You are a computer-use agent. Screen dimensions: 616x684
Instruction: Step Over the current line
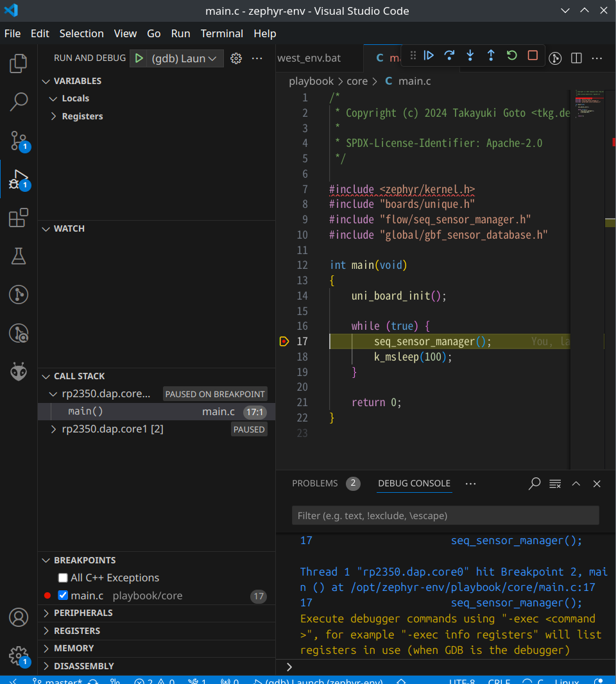449,56
